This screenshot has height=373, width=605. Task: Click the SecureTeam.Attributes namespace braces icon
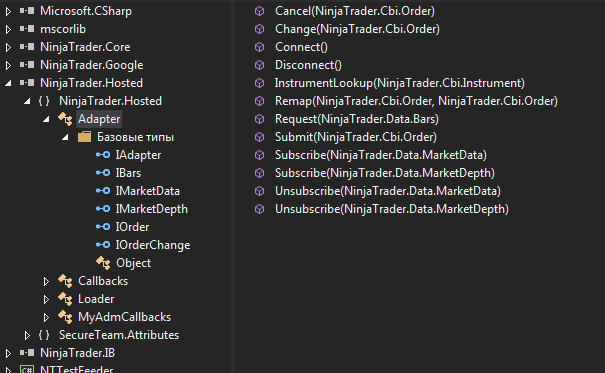point(44,335)
